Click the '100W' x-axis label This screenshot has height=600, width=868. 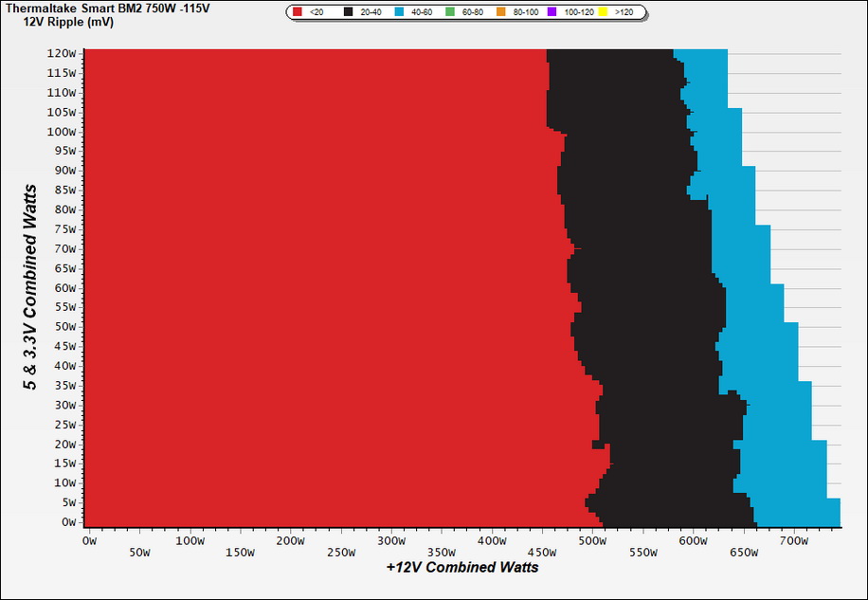pos(190,541)
